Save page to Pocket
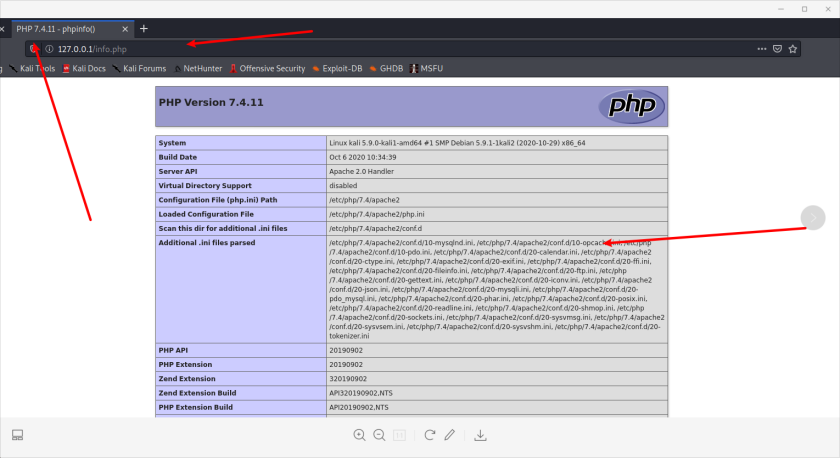 (x=777, y=49)
